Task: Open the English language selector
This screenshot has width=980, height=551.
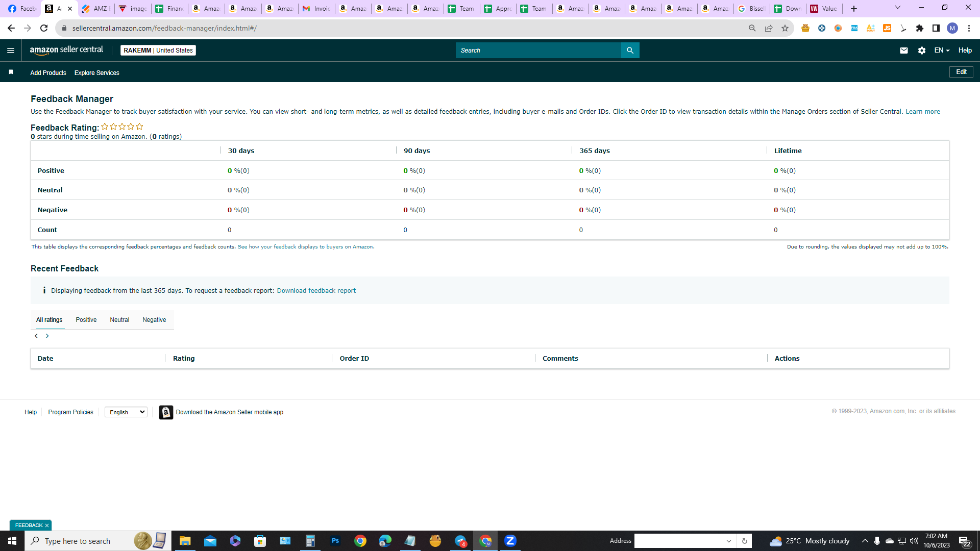Action: (126, 412)
